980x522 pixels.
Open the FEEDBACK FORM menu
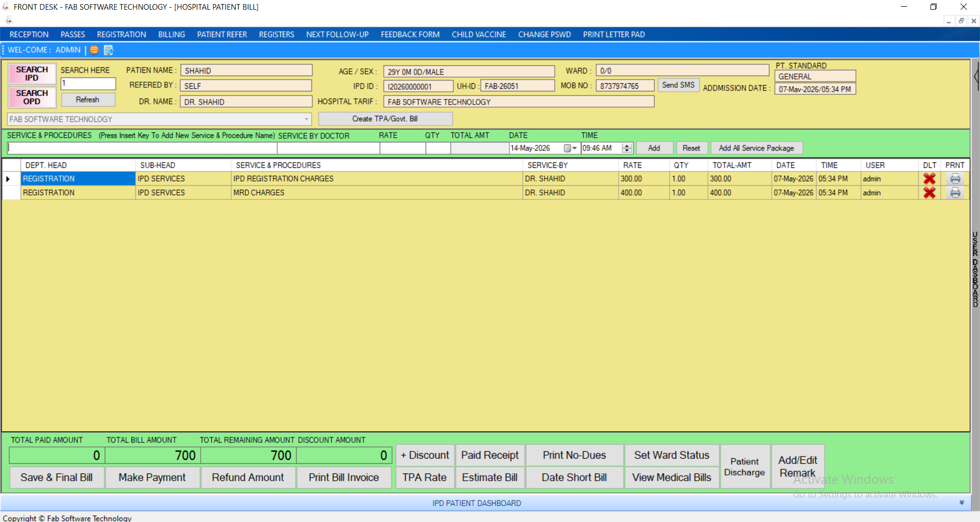pyautogui.click(x=410, y=34)
